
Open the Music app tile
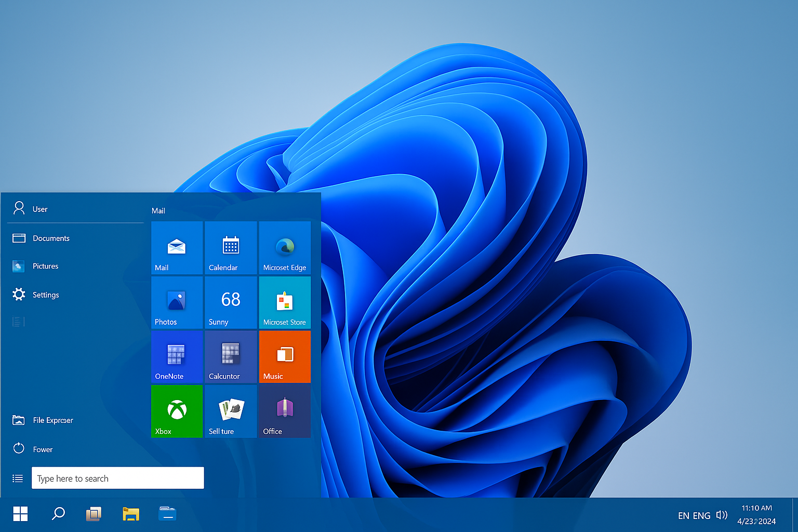(x=285, y=356)
